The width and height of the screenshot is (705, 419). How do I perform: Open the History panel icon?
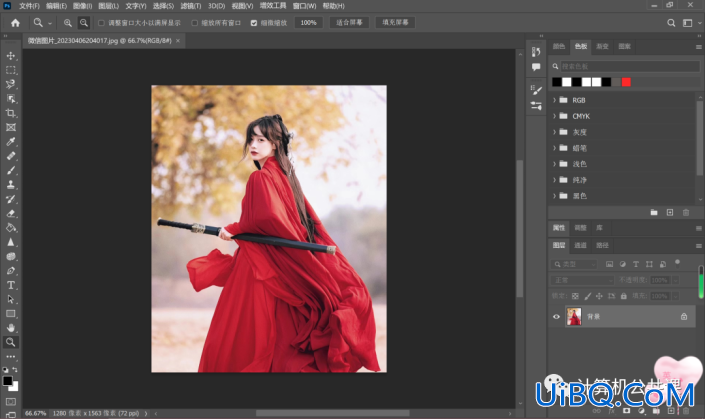(x=536, y=52)
